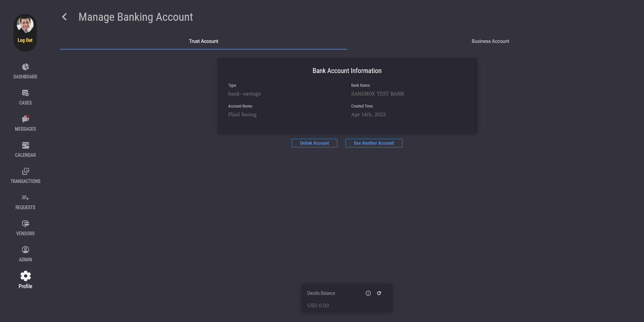This screenshot has width=644, height=322.
Task: Click the Use Another Account button
Action: point(374,143)
